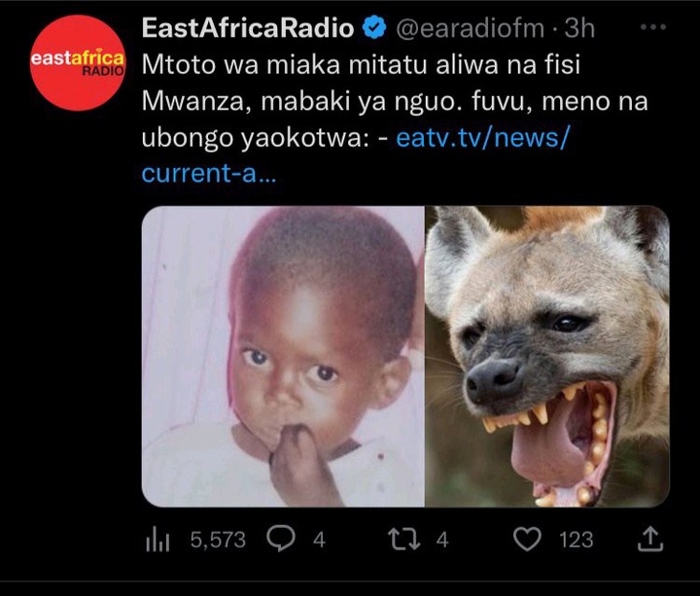This screenshot has height=596, width=700.
Task: Open the eatv.tv/news link
Action: point(482,138)
